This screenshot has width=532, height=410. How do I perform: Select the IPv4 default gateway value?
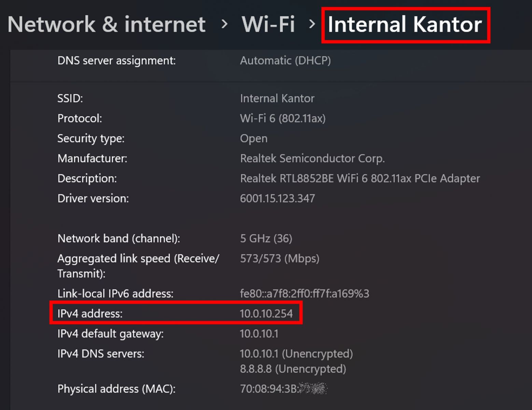(x=259, y=334)
